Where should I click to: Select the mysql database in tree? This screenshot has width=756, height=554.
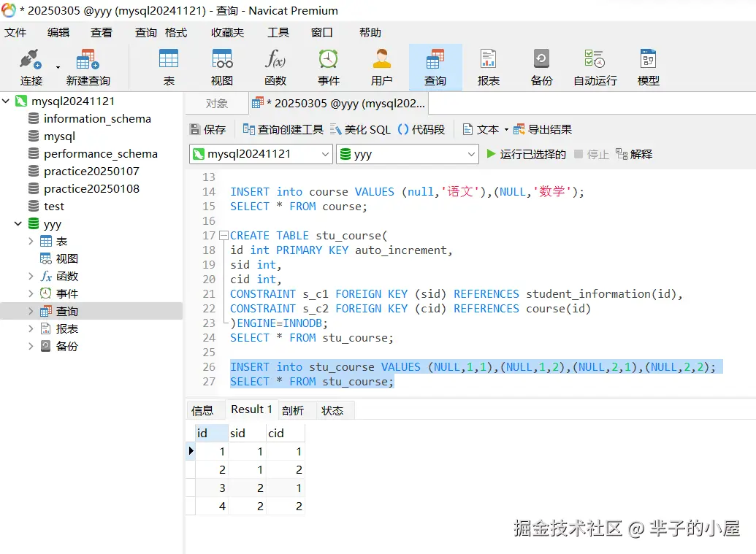click(x=59, y=136)
